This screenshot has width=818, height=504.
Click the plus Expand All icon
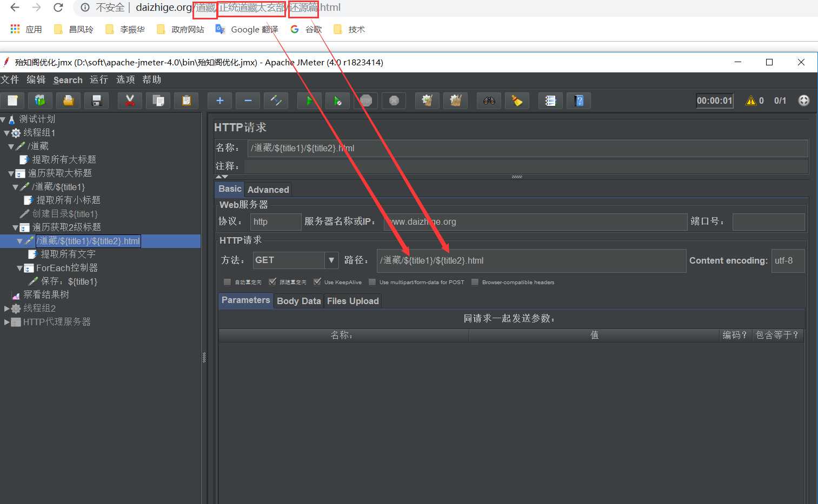pyautogui.click(x=220, y=100)
